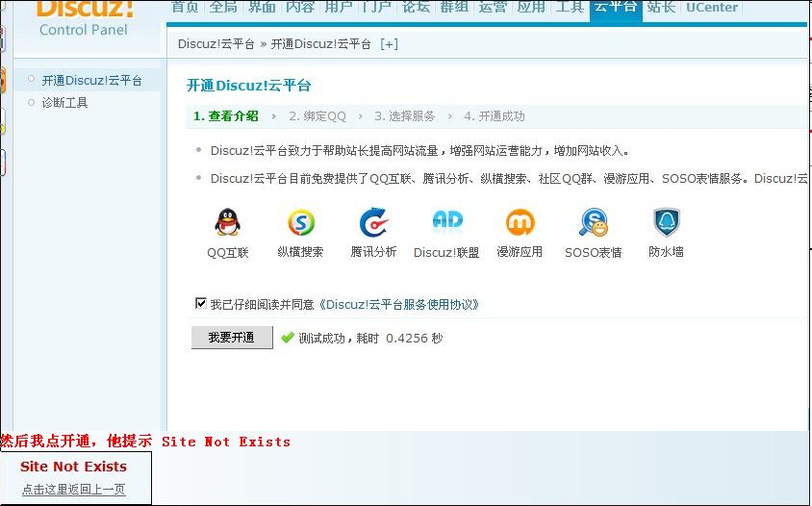Click step 3. 选择服务
The height and width of the screenshot is (506, 812).
click(404, 116)
